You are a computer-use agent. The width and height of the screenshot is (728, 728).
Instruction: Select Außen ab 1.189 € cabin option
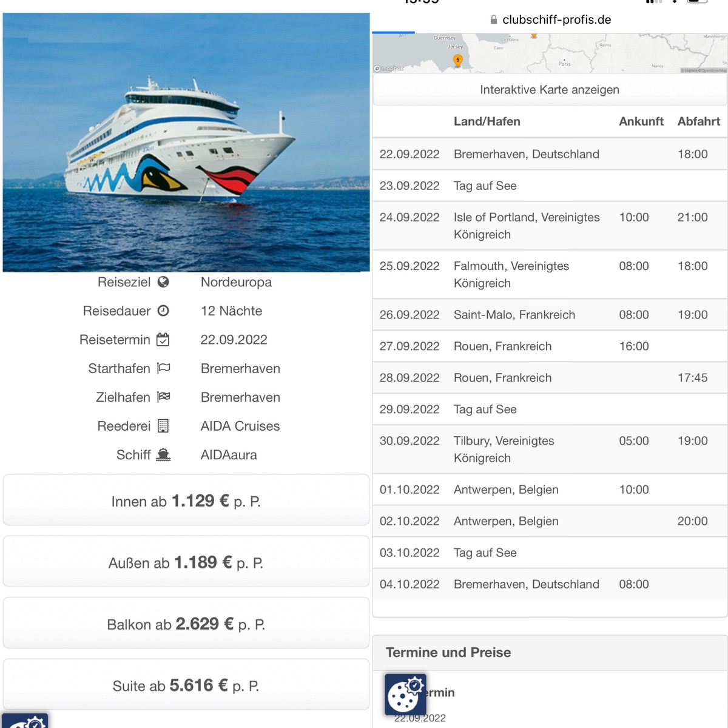pyautogui.click(x=186, y=562)
